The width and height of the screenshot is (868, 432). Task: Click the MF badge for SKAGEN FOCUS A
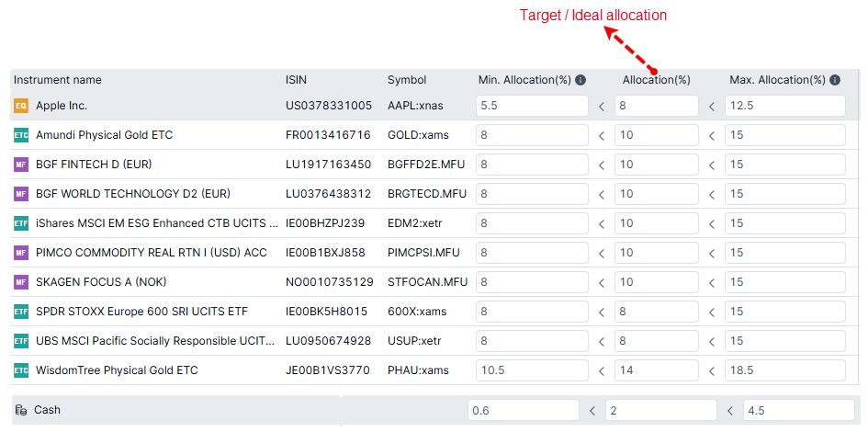coord(21,282)
